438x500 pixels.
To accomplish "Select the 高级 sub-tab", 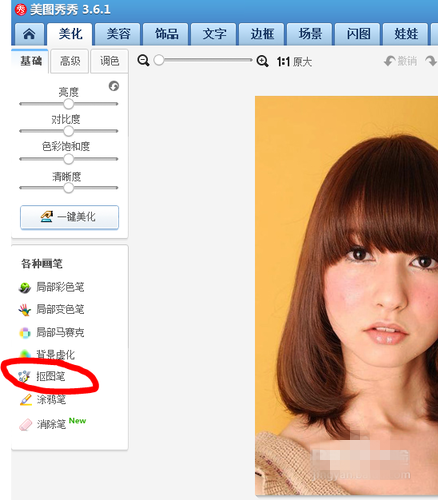I will (70, 61).
